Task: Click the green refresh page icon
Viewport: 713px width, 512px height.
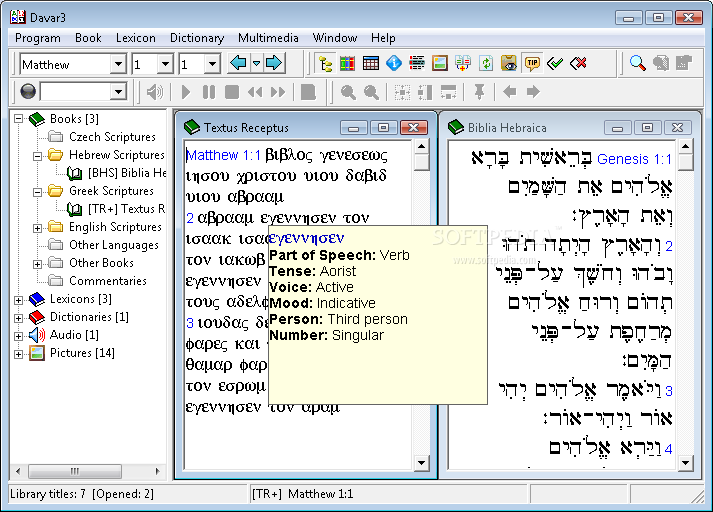Action: coord(486,64)
